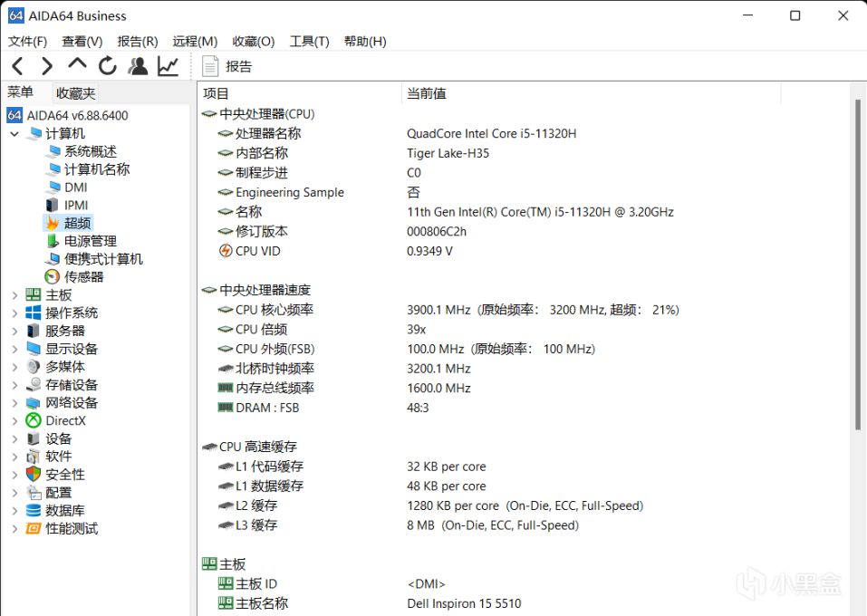The width and height of the screenshot is (867, 616).
Task: Expand the 主板 tree node
Action: [x=14, y=295]
